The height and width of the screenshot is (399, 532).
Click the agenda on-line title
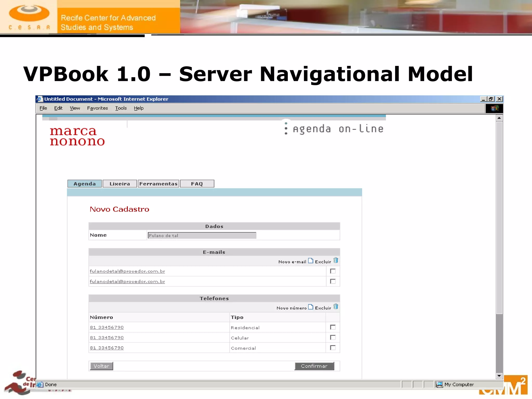[x=338, y=129]
